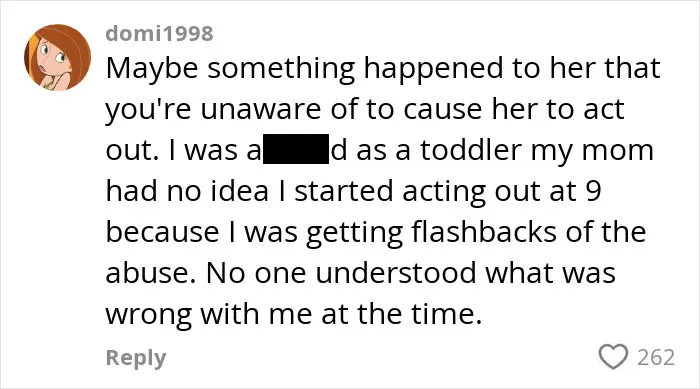Like the comment with the heart icon
Viewport: 700px width, 389px height.
(613, 356)
